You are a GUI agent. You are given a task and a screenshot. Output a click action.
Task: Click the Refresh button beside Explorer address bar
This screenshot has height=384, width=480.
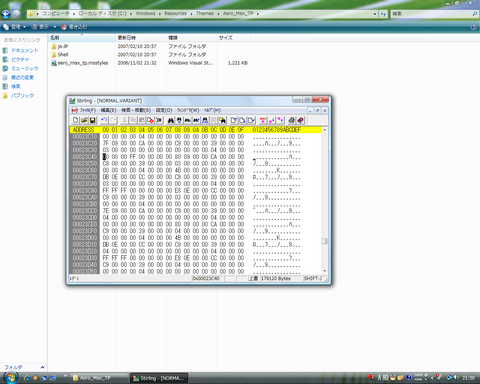coord(383,14)
